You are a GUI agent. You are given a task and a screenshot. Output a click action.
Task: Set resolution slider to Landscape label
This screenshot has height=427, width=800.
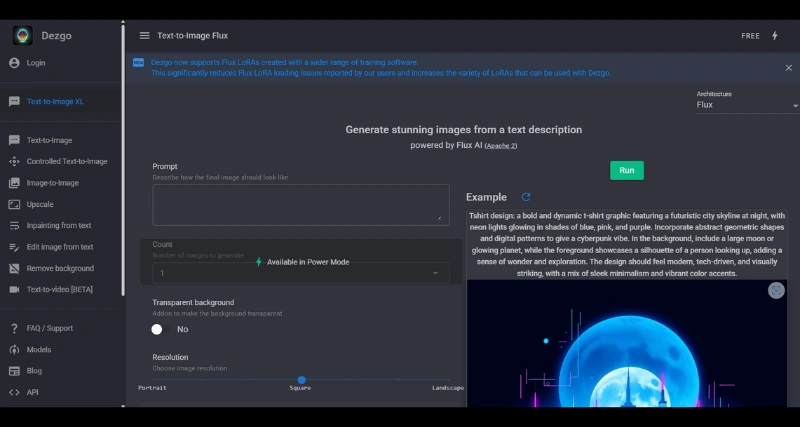tap(447, 388)
